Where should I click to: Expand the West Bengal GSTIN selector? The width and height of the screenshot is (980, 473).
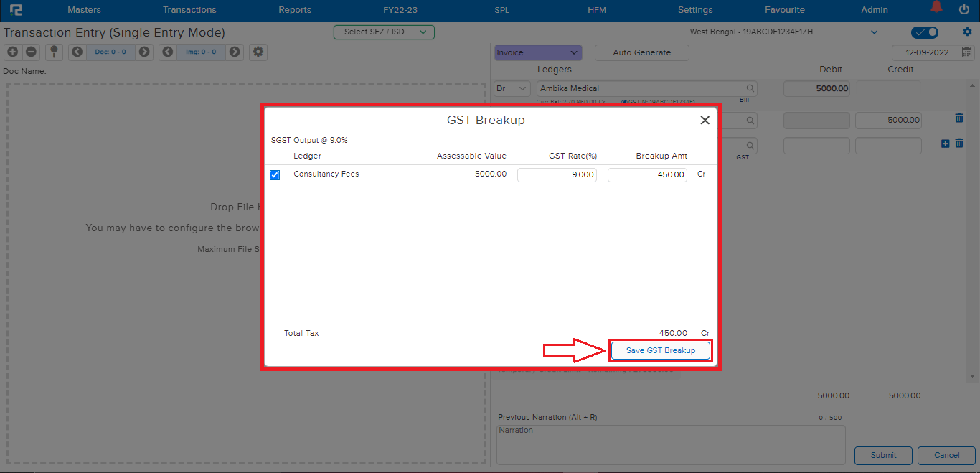(x=874, y=32)
